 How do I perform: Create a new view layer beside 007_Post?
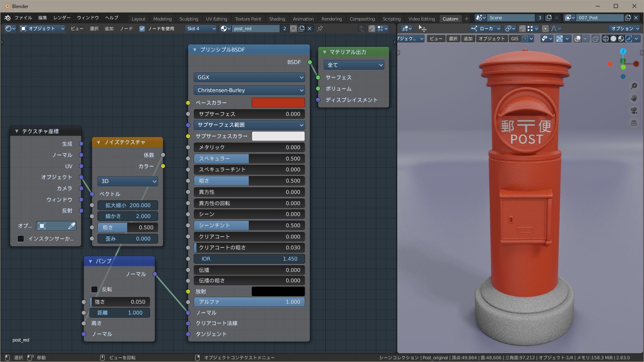(x=628, y=18)
